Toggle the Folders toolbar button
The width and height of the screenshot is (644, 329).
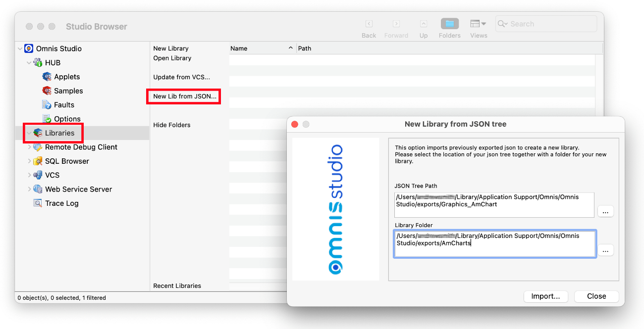point(450,28)
